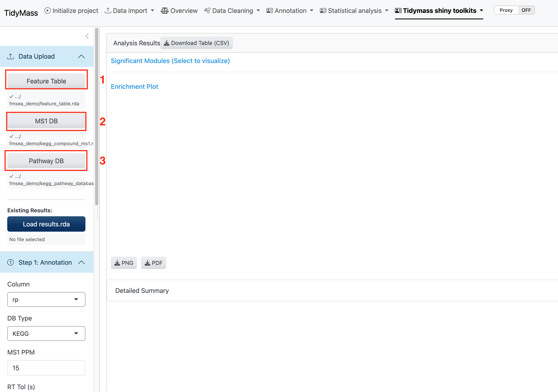The height and width of the screenshot is (392, 558).
Task: Click the Overview balance scale icon
Action: click(165, 10)
